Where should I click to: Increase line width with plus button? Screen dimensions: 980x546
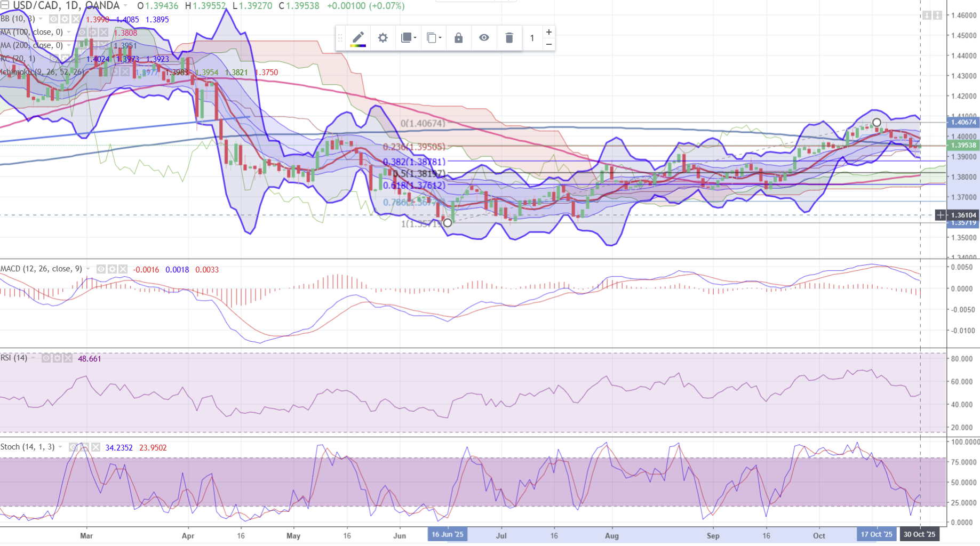pyautogui.click(x=548, y=32)
